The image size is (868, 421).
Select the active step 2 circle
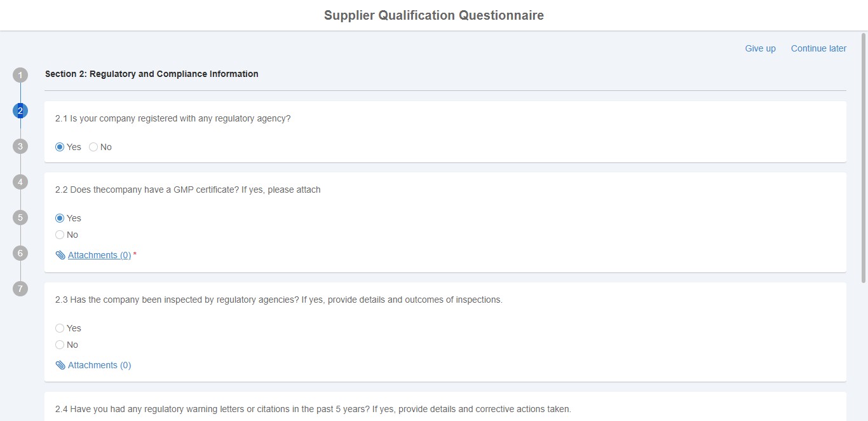coord(20,111)
